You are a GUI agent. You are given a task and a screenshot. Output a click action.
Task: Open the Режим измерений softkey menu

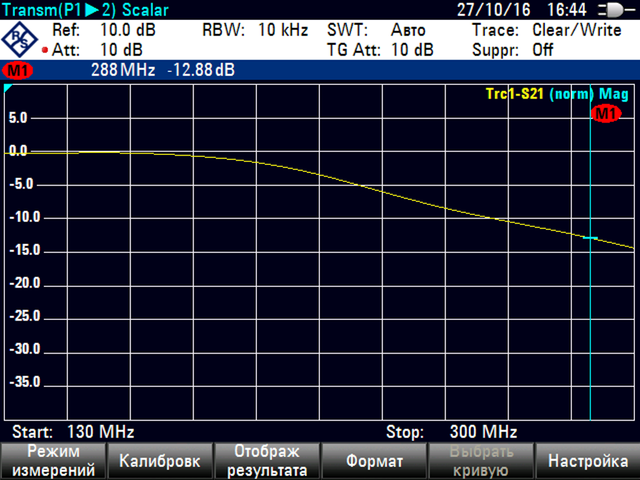pyautogui.click(x=53, y=461)
